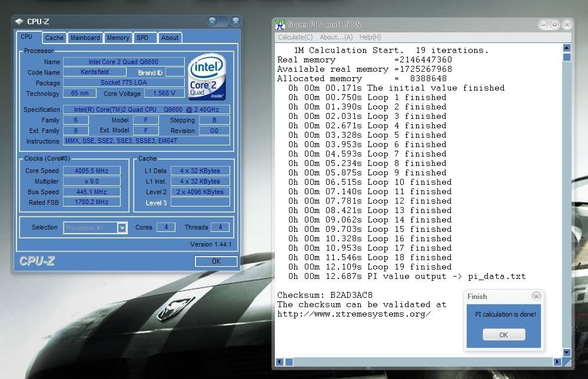Viewport: 588px width, 379px height.
Task: Click the Revision value G0
Action: [x=214, y=131]
